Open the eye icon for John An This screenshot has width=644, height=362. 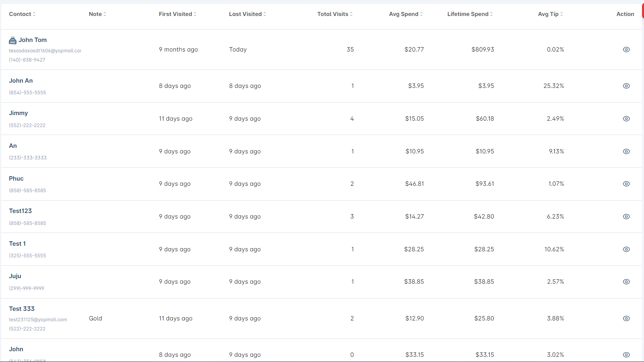(626, 86)
